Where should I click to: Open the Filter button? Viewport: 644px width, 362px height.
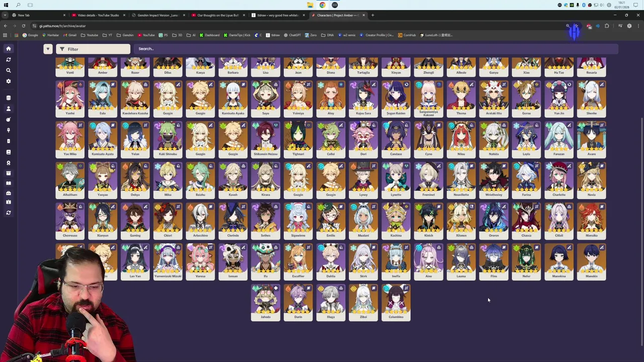pos(93,49)
